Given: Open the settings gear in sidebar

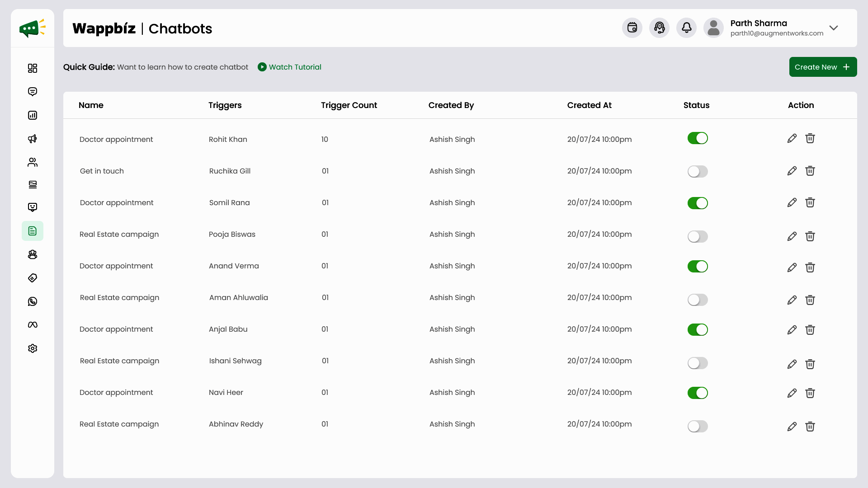Looking at the screenshot, I should [x=33, y=348].
